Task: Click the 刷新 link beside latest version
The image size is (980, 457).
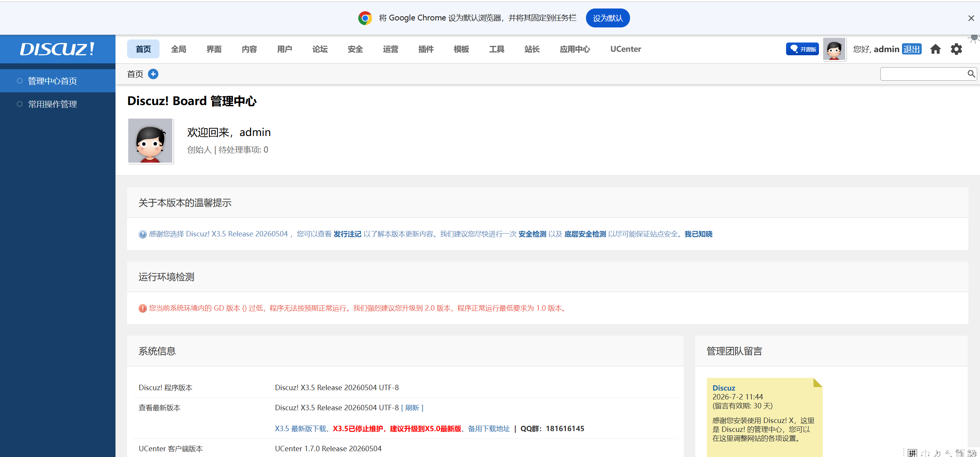Action: point(412,408)
